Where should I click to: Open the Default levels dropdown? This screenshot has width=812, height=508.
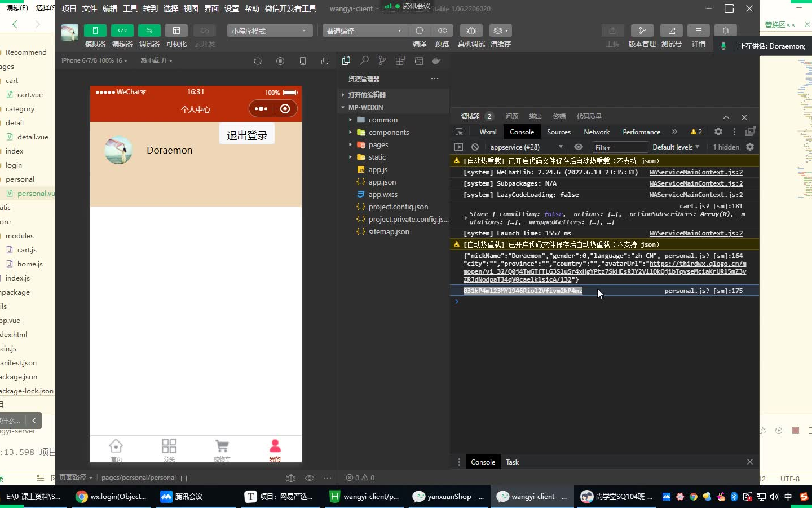click(x=676, y=147)
